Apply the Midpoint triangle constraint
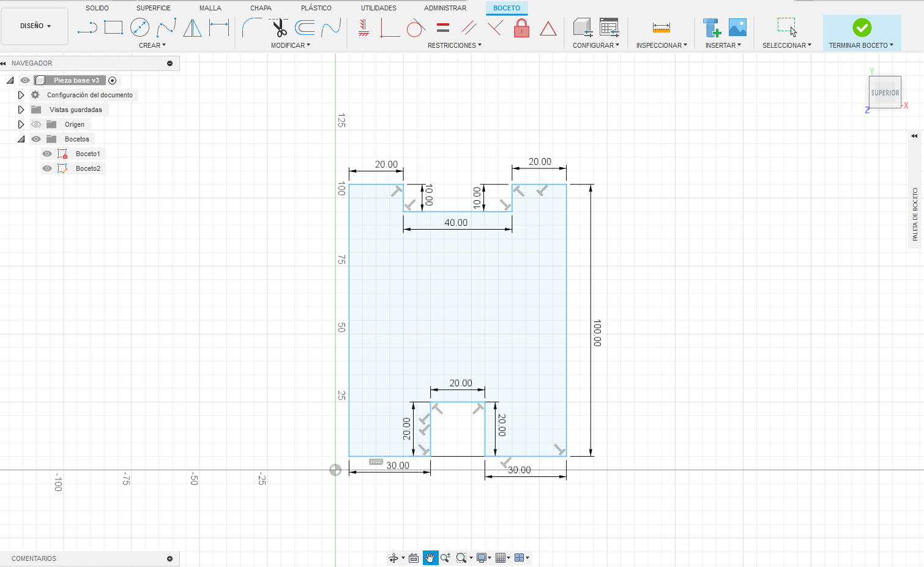This screenshot has height=567, width=924. click(548, 28)
